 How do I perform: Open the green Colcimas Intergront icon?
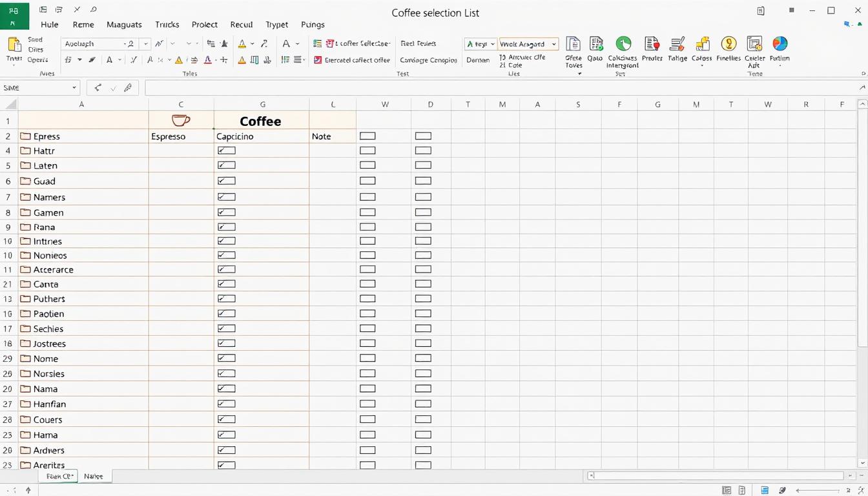623,44
